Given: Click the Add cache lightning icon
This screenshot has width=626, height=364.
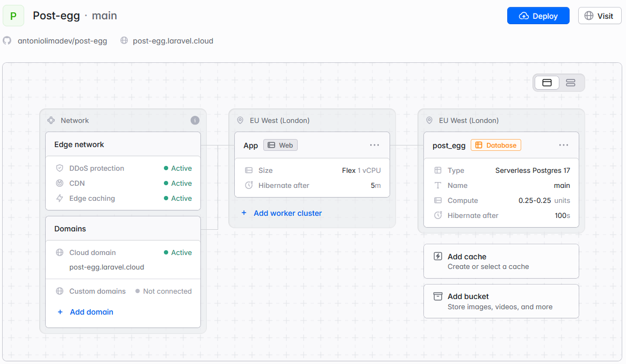Looking at the screenshot, I should point(437,257).
